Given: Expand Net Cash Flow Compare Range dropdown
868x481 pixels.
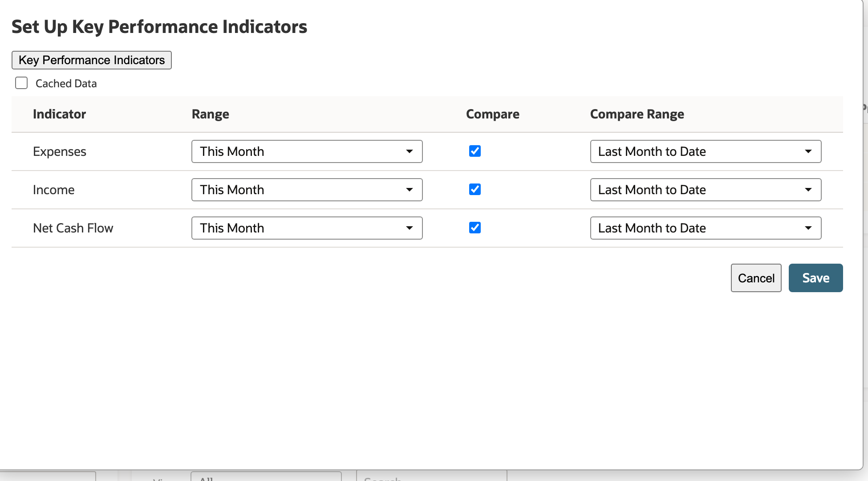Looking at the screenshot, I should click(706, 228).
